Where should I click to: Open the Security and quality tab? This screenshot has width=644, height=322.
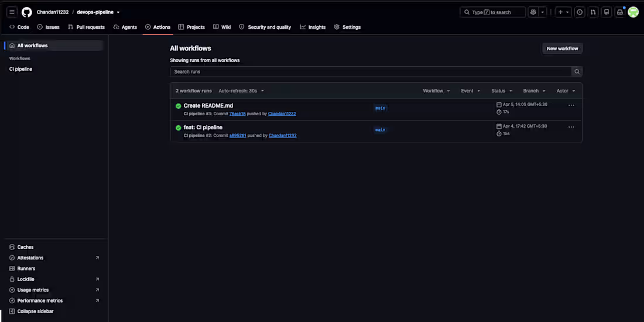pyautogui.click(x=265, y=27)
